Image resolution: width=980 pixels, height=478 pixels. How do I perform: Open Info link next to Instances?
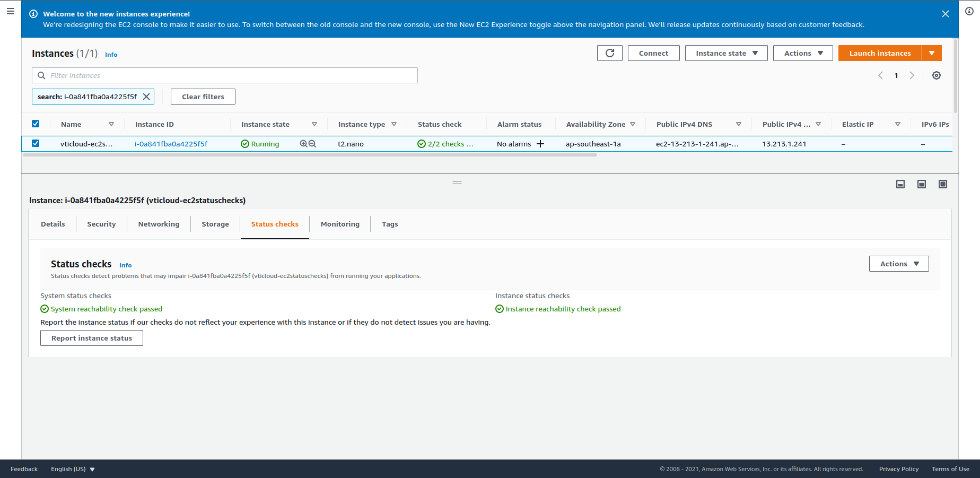[x=111, y=55]
